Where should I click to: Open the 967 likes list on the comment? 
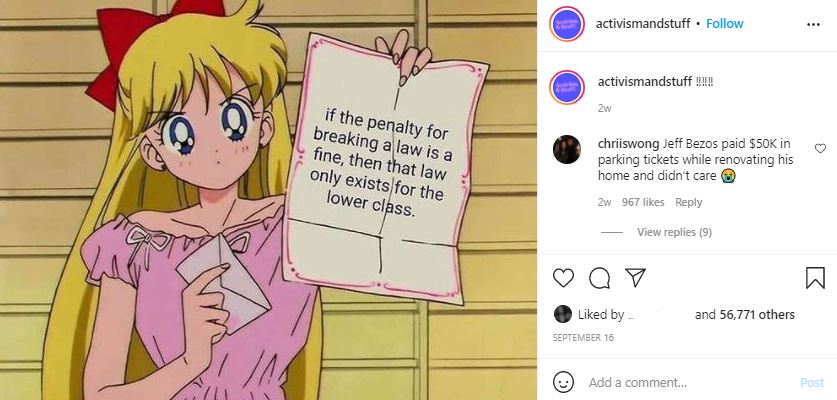(x=643, y=202)
